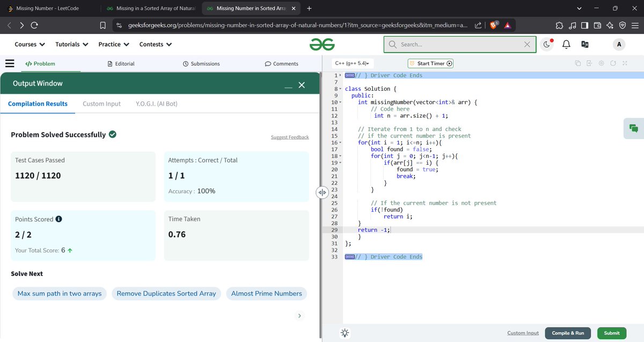The image size is (644, 342).
Task: Click the Compile & Run button
Action: point(568,333)
